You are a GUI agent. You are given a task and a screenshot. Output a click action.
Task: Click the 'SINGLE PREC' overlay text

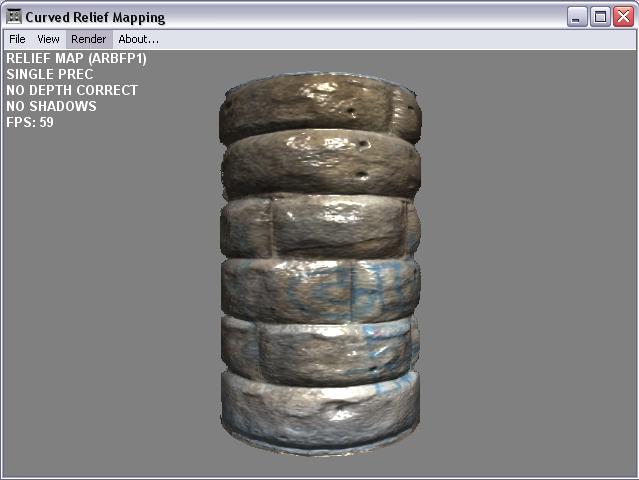click(50, 74)
